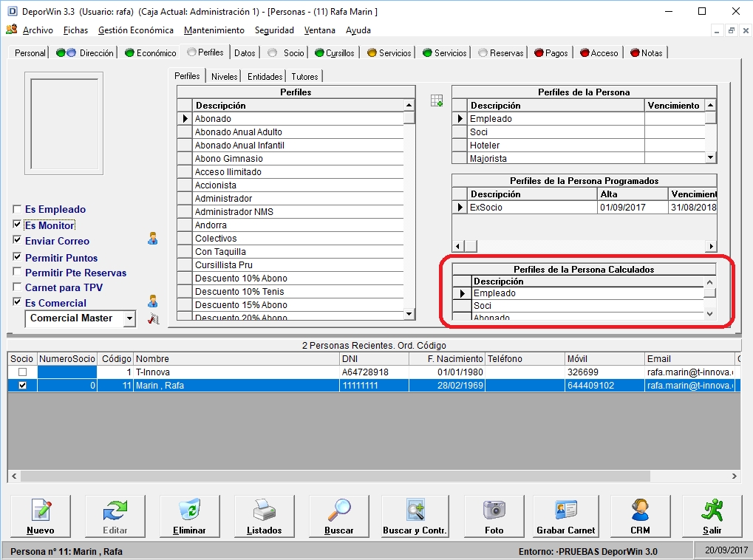This screenshot has width=753, height=560.
Task: Uncheck Socio box for Marin, Rafa row
Action: pos(23,385)
